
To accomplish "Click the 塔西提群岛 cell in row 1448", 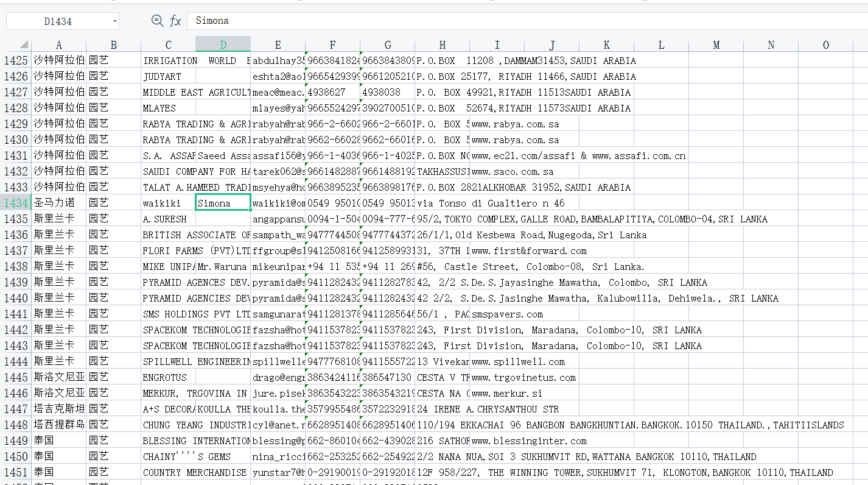I will pos(59,425).
